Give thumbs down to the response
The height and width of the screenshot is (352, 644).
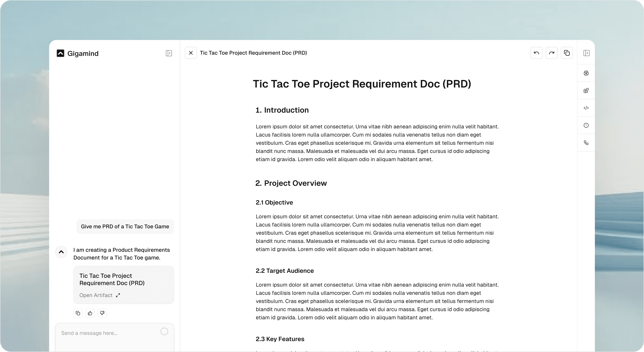point(102,313)
